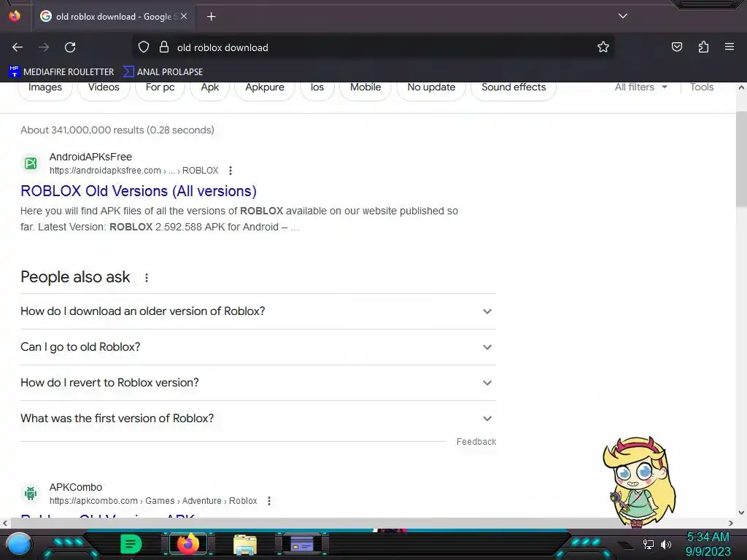The image size is (747, 560).
Task: Expand Can I go to old Roblox
Action: coord(258,347)
